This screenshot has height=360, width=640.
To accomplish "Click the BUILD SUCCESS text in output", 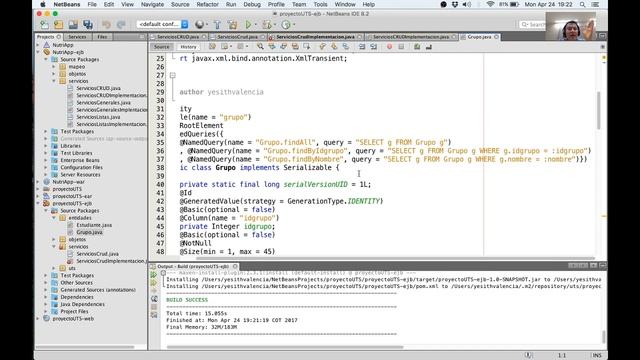I will (187, 300).
